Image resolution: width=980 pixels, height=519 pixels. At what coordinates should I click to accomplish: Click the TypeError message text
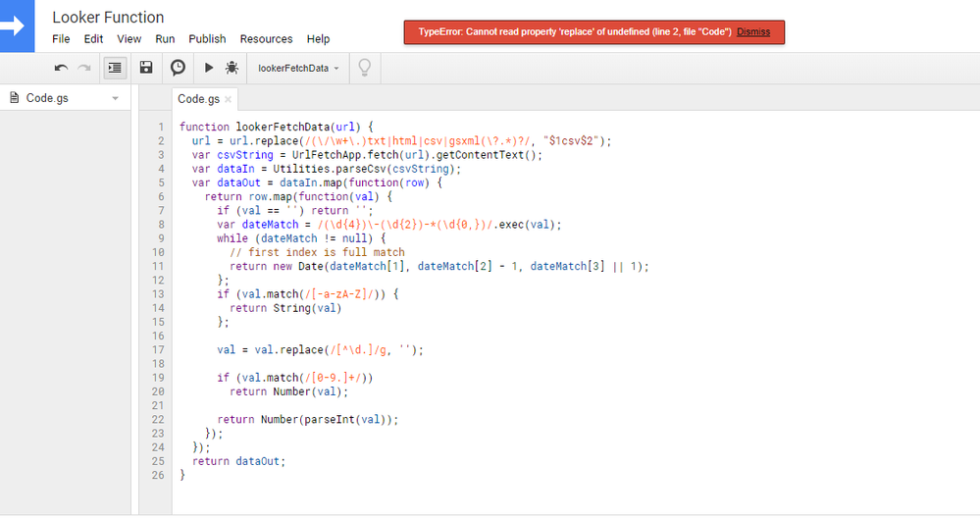575,32
